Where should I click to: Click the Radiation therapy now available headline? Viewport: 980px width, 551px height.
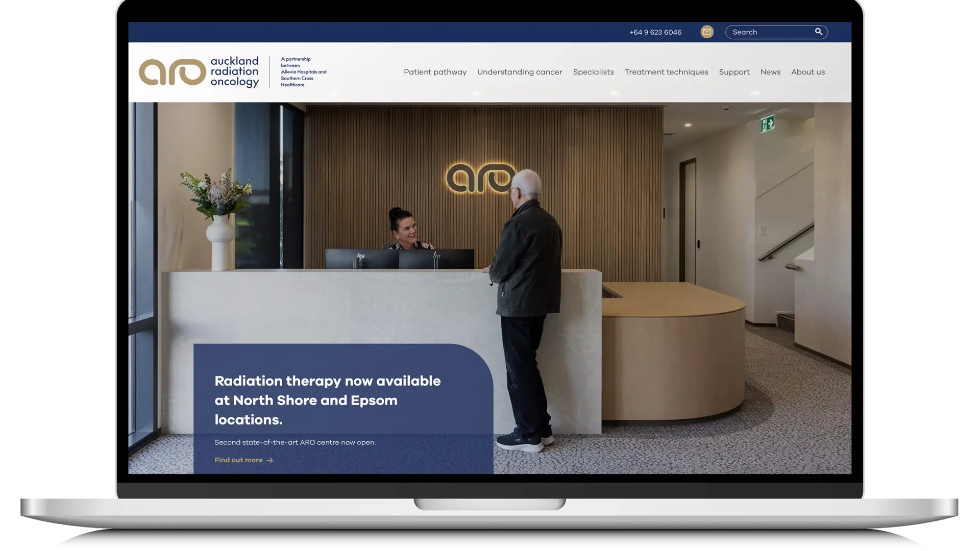click(327, 400)
